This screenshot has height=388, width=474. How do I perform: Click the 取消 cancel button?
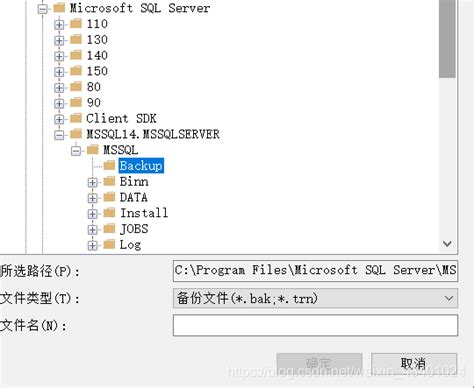[414, 363]
